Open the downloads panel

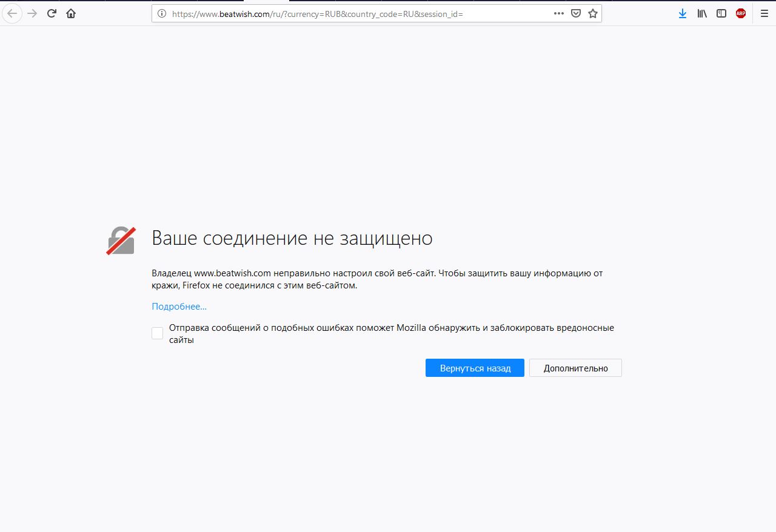[x=683, y=13]
